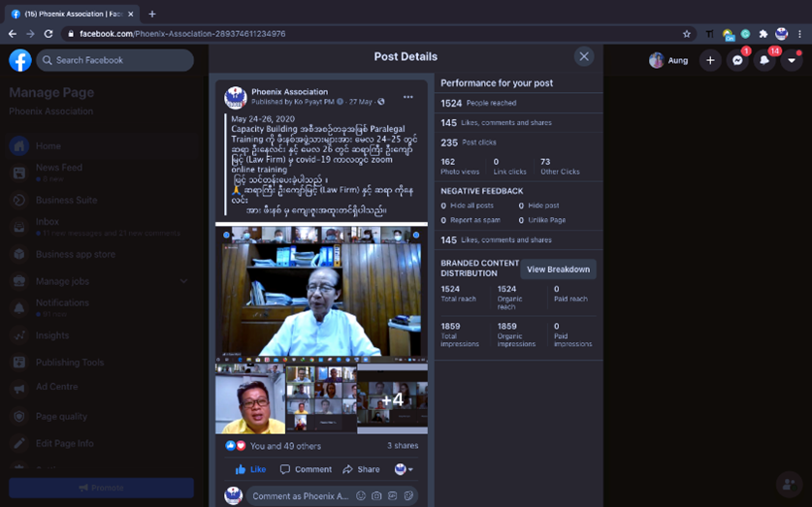Open Notifications in the Manage Page sidebar
This screenshot has height=507, width=812.
tap(101, 308)
